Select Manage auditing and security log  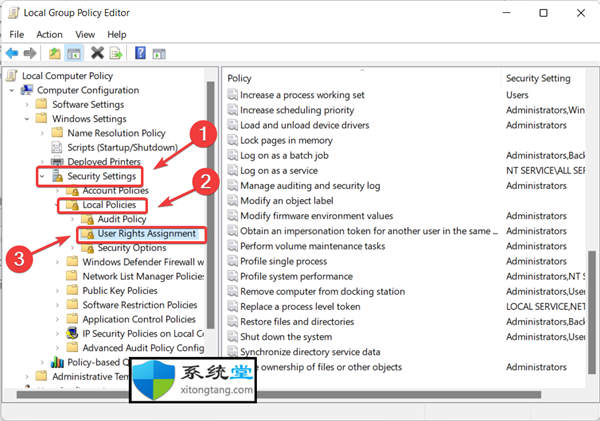[x=310, y=186]
